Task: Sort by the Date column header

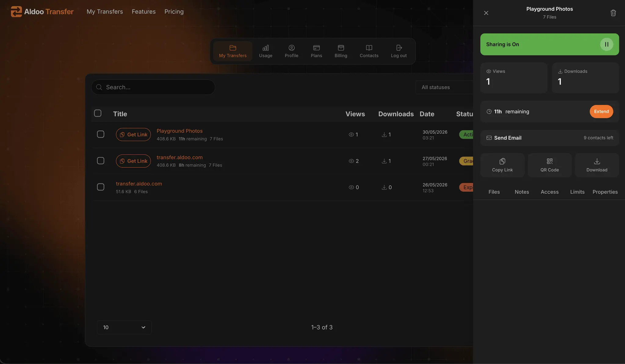Action: tap(427, 114)
